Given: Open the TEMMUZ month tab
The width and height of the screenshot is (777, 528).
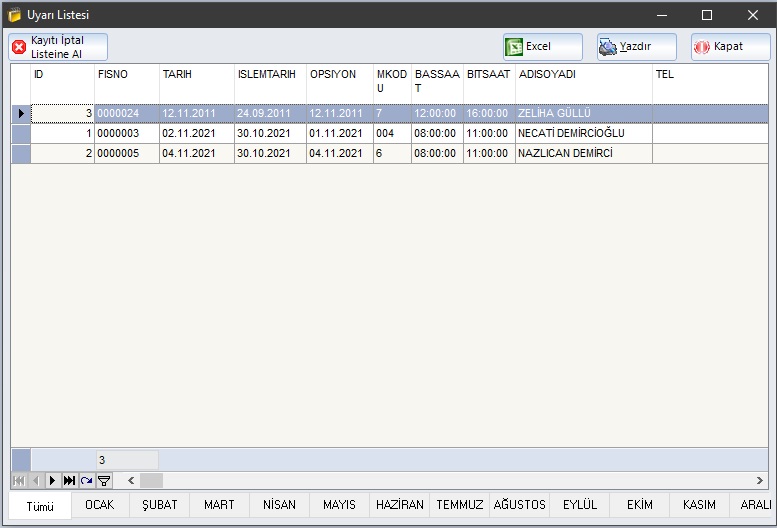Looking at the screenshot, I should (x=459, y=505).
